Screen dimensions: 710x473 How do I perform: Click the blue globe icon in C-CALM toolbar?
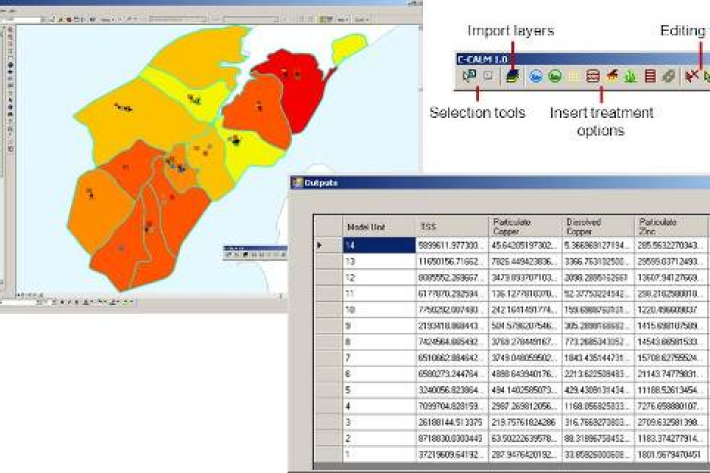pos(535,75)
